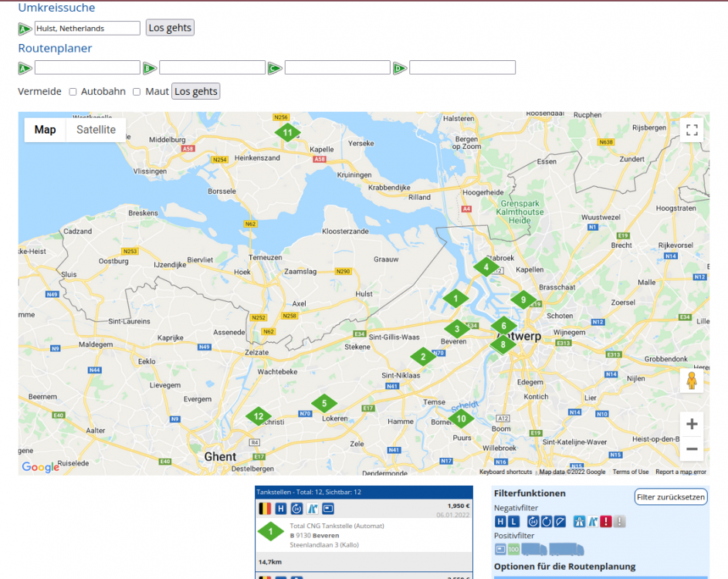This screenshot has width=728, height=579.
Task: Click the 1,950 € price entry
Action: 459,506
